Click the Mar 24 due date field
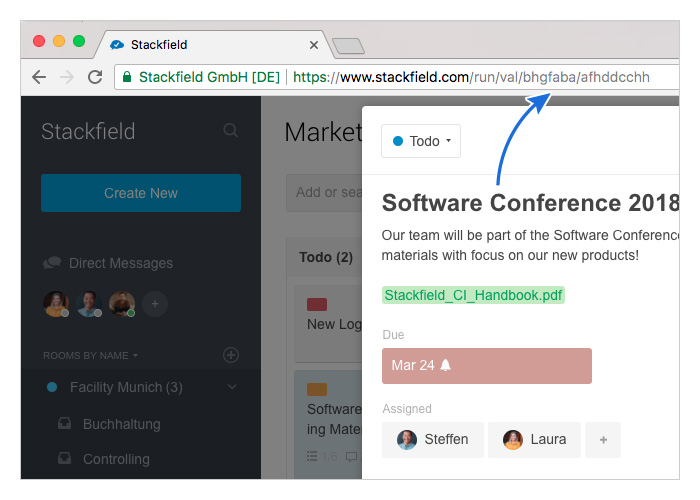700x500 pixels. [487, 366]
